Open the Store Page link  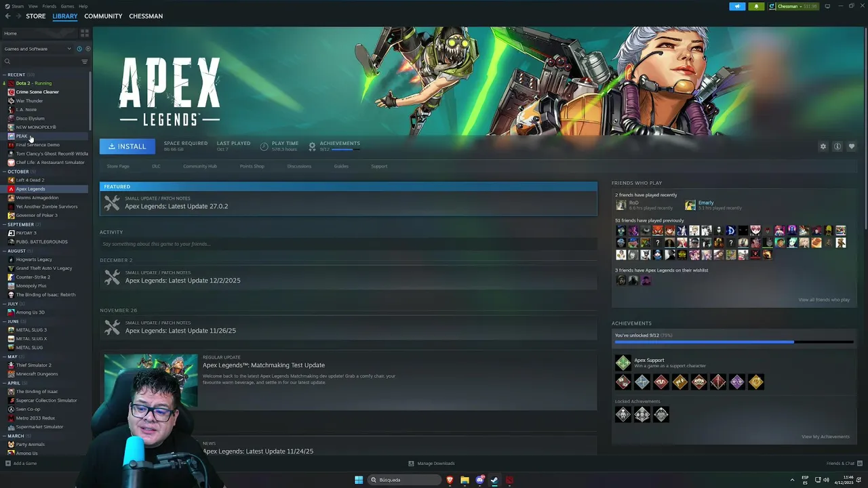click(118, 166)
